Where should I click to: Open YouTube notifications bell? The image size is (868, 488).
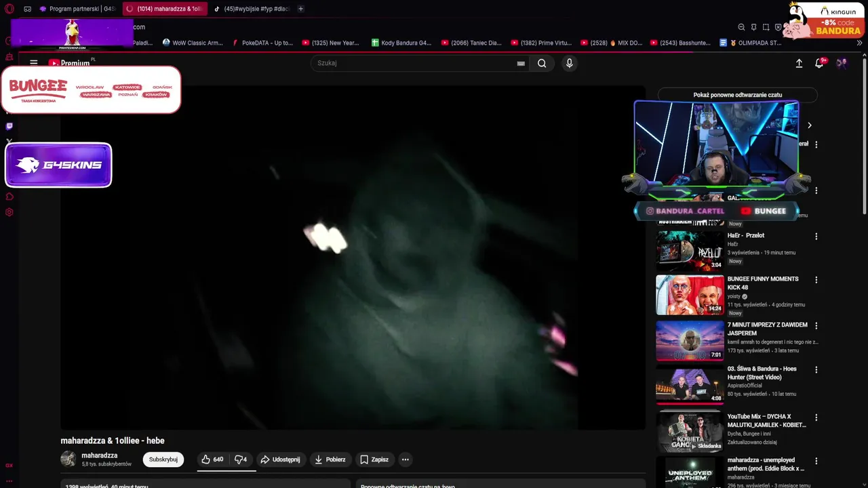click(819, 63)
